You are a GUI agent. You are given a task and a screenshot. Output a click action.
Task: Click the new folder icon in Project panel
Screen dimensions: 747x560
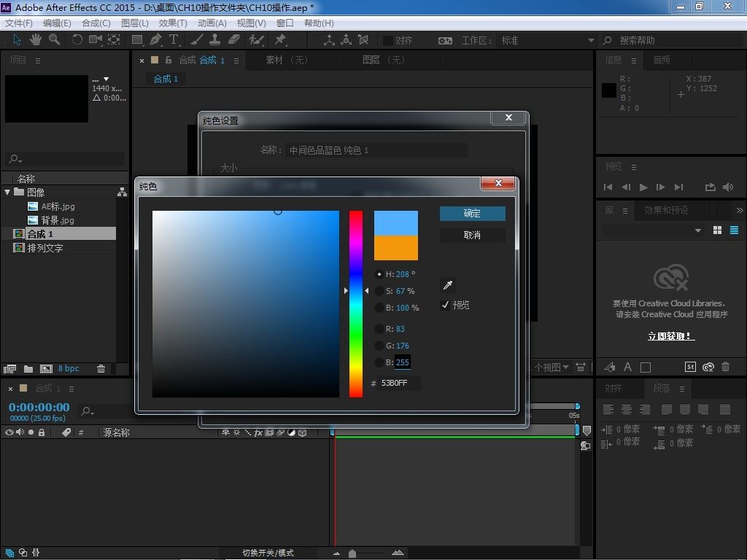(28, 368)
